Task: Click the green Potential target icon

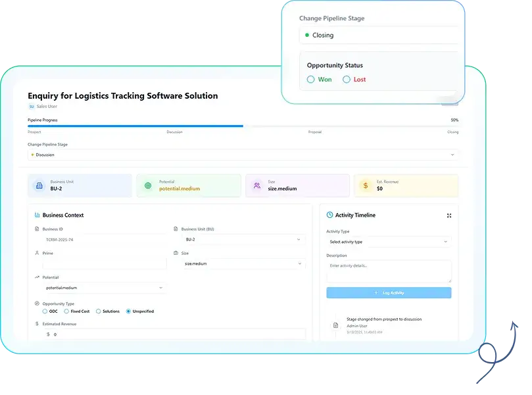Action: [x=148, y=186]
